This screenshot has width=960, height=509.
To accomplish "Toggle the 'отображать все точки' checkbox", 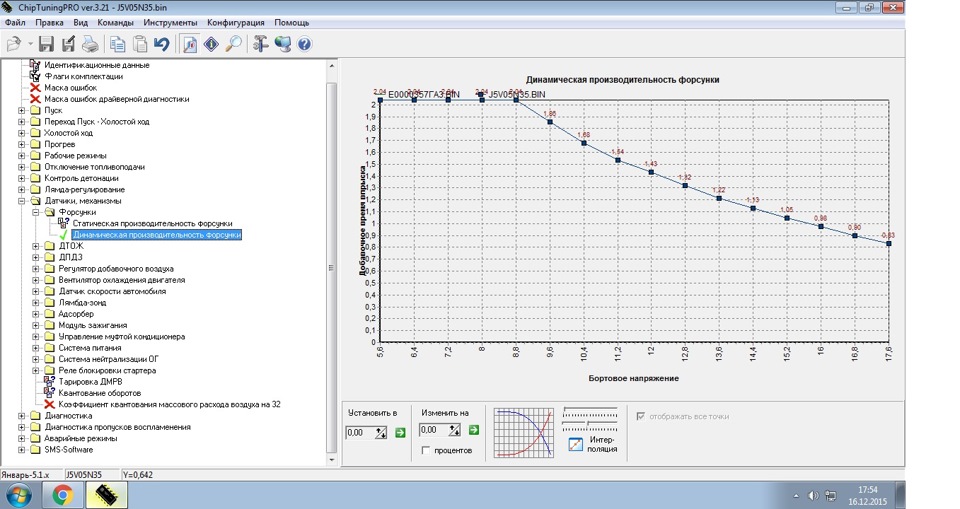I will (642, 415).
